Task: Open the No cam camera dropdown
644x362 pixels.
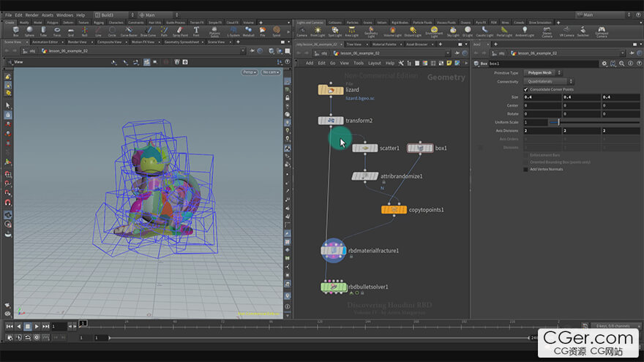Action: (271, 72)
